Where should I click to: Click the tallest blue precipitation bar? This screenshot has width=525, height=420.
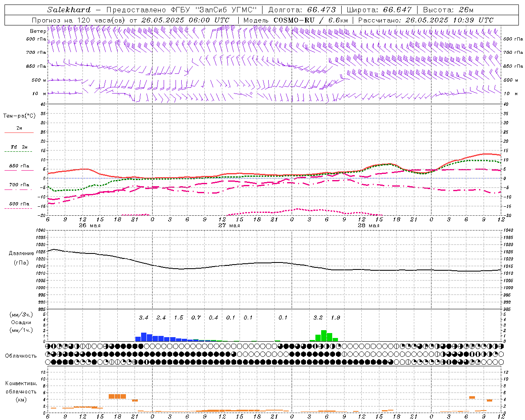click(x=144, y=337)
